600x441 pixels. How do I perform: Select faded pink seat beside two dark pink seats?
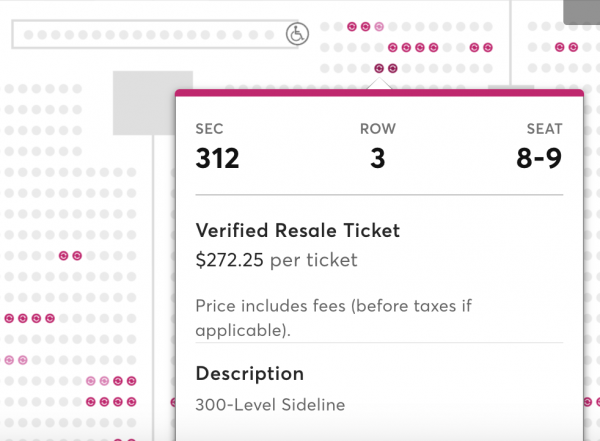click(x=104, y=381)
